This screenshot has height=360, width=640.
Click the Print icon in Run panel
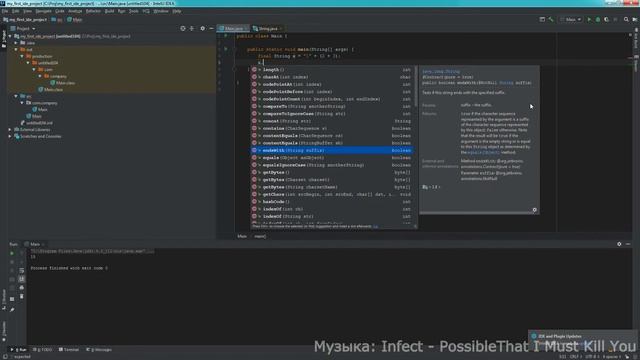tap(22, 287)
